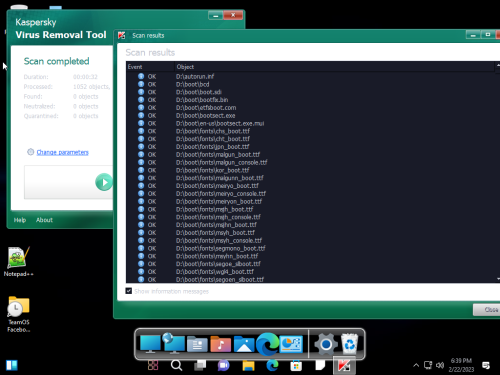The height and width of the screenshot is (375, 500).
Task: Close the Scan results dialog with Close button
Action: (x=487, y=310)
